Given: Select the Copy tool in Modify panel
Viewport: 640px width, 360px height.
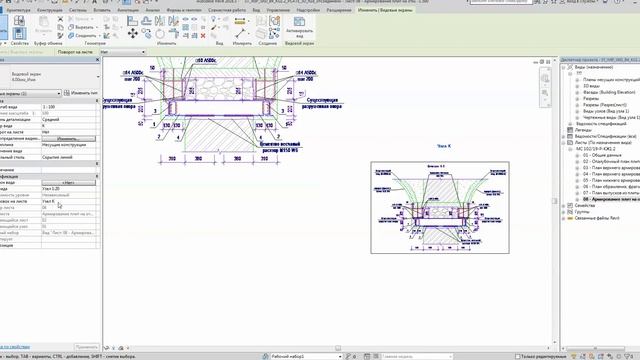Looking at the screenshot, I should click(146, 33).
